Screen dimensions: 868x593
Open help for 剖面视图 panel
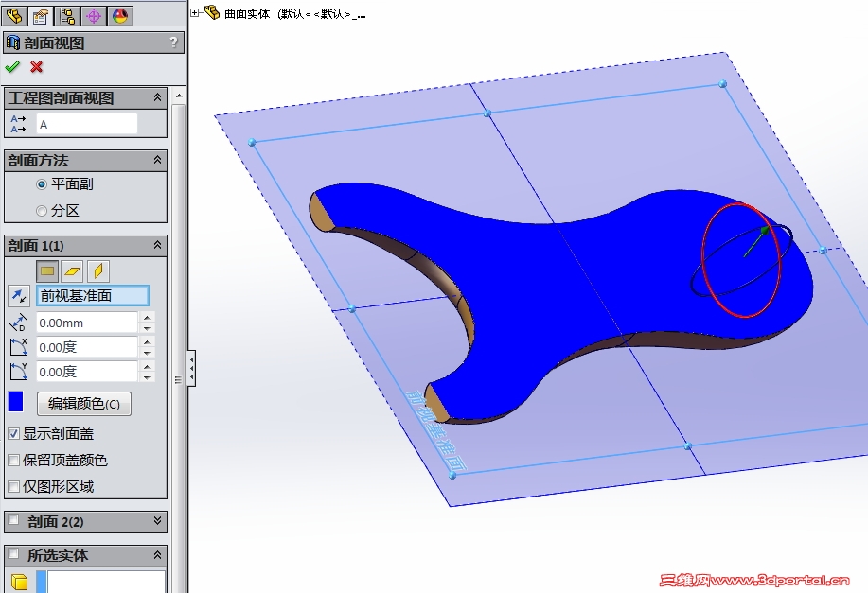(173, 43)
